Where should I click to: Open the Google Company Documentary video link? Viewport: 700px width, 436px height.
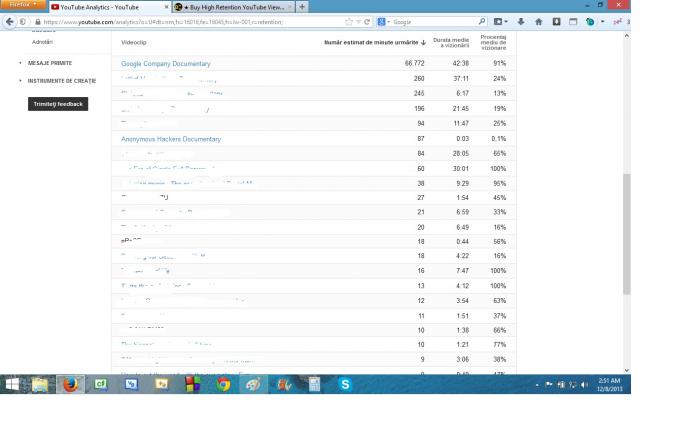coord(166,64)
